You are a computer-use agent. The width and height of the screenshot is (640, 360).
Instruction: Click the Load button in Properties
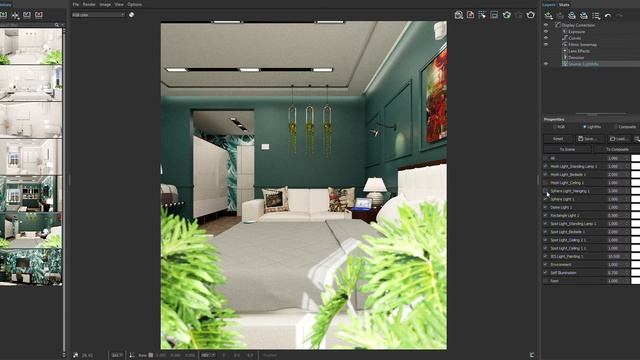pos(619,139)
